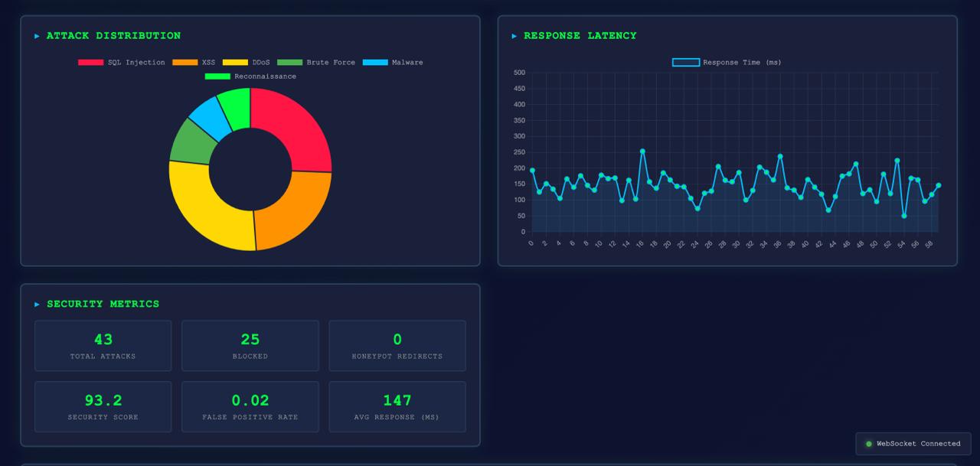The height and width of the screenshot is (466, 980).
Task: Open the Security Score 93.2 card
Action: [103, 407]
